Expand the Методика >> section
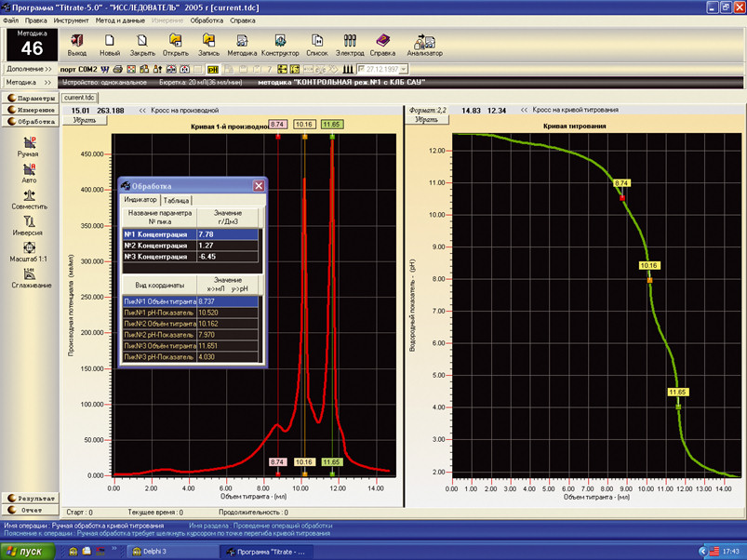 tap(29, 82)
